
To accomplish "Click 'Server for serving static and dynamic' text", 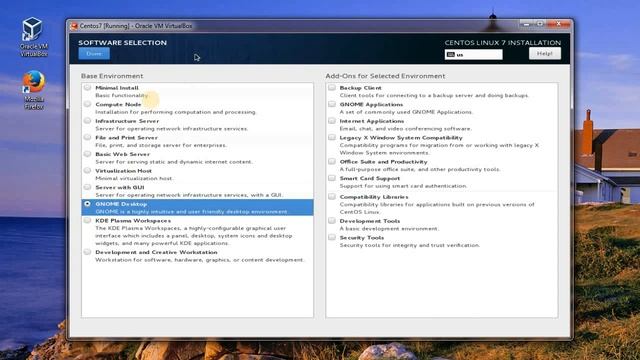I will [174, 162].
